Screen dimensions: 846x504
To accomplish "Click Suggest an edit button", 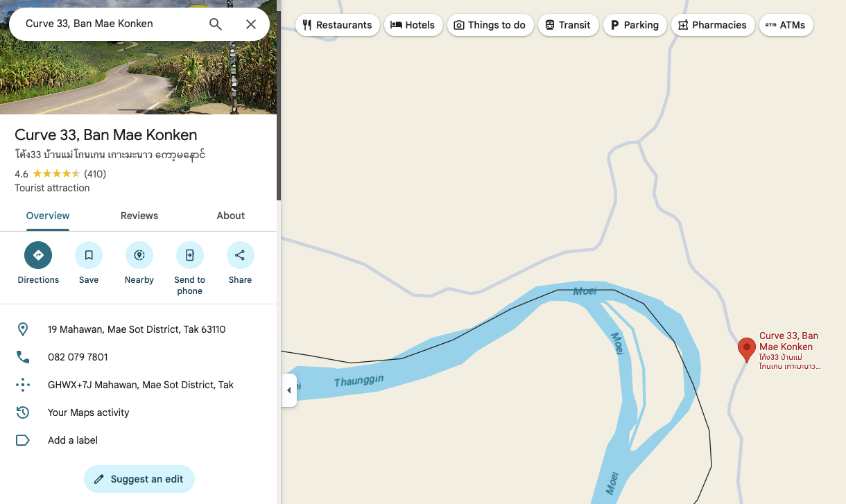I will tap(139, 479).
